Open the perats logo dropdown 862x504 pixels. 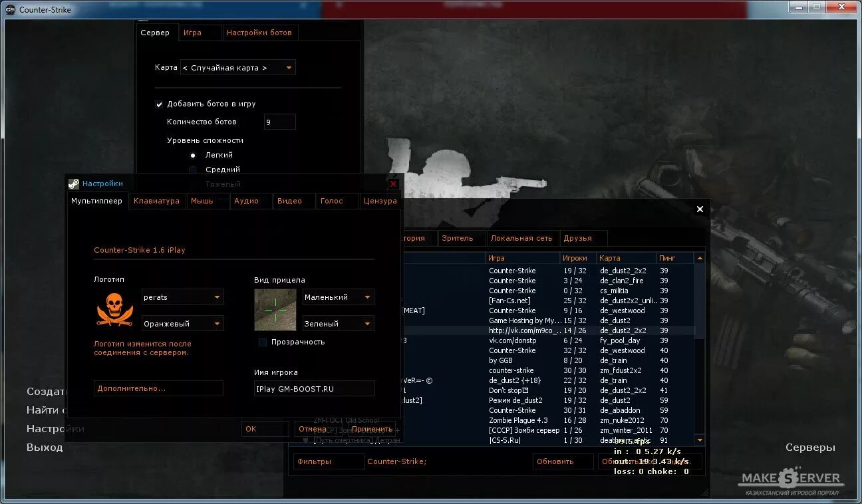[x=183, y=297]
